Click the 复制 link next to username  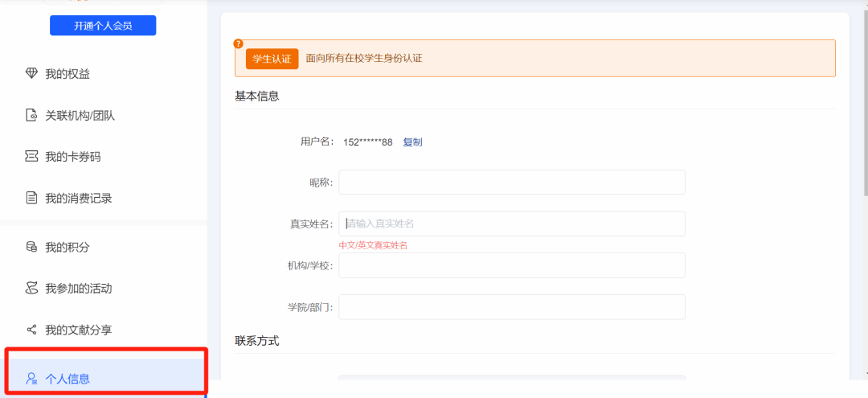point(412,142)
